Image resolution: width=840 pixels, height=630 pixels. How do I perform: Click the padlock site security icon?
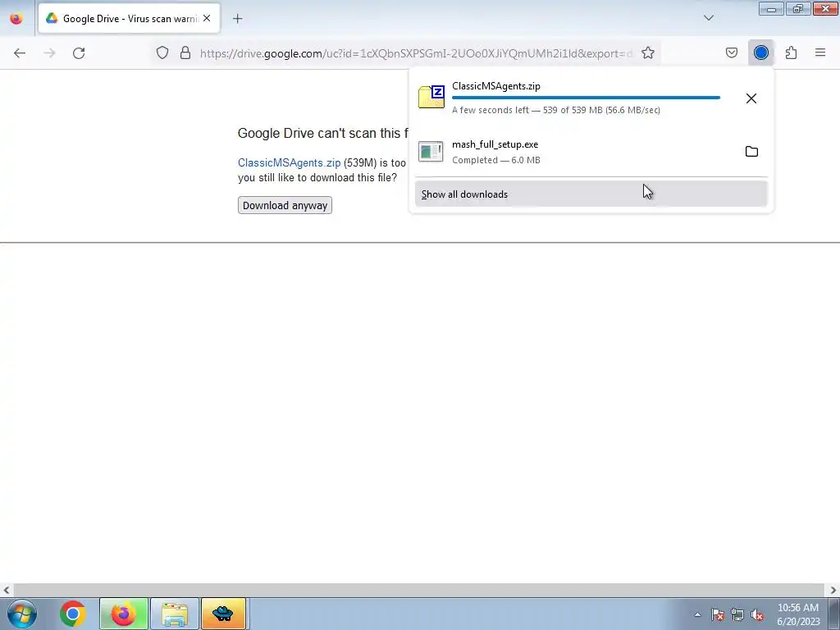[185, 52]
